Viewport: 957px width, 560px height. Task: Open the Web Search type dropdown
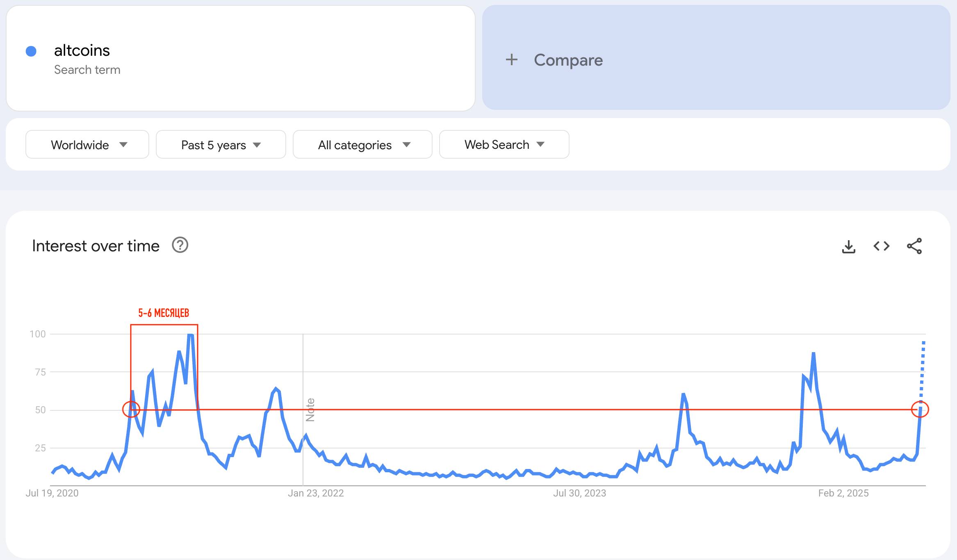point(504,144)
